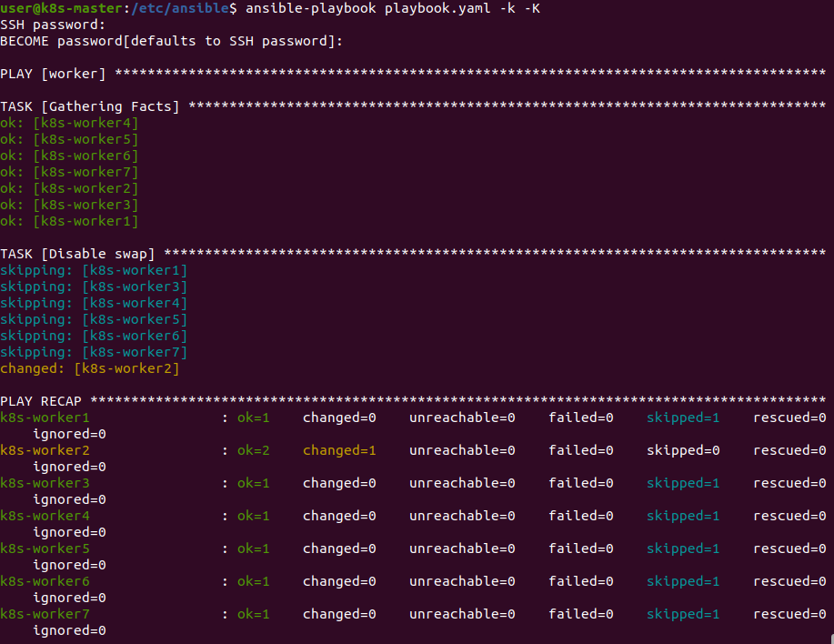Click 'k8s-worker4' host name in recap

point(45,516)
